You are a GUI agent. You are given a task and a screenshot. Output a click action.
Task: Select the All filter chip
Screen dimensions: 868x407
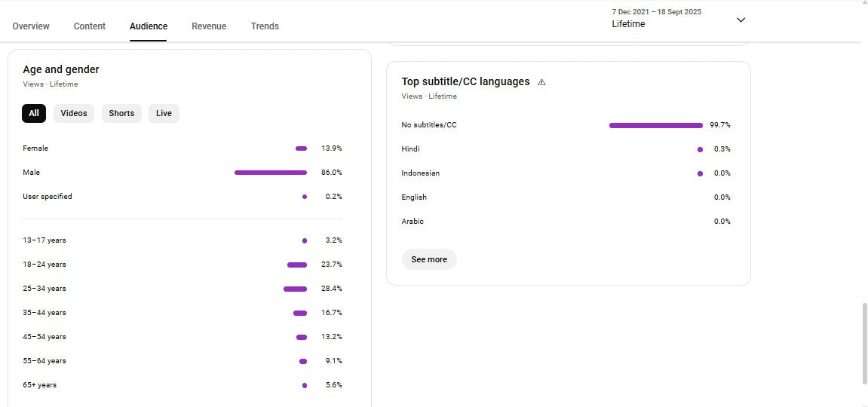point(34,114)
